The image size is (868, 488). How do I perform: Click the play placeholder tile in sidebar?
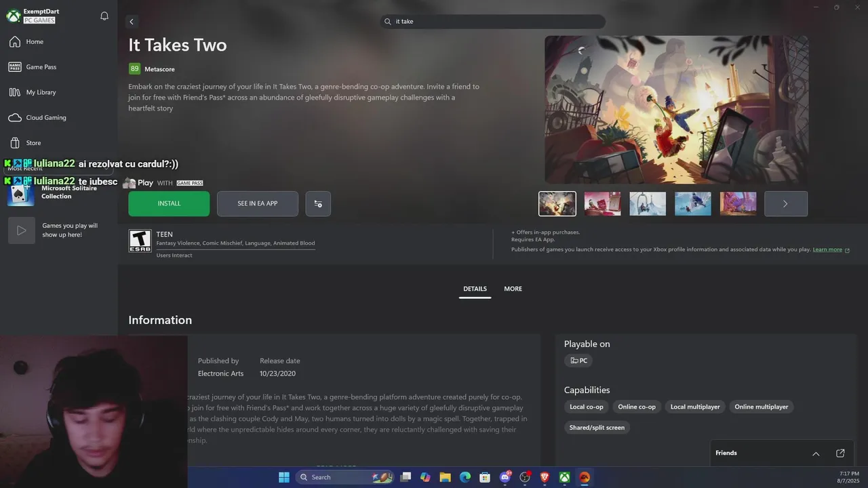(x=22, y=230)
